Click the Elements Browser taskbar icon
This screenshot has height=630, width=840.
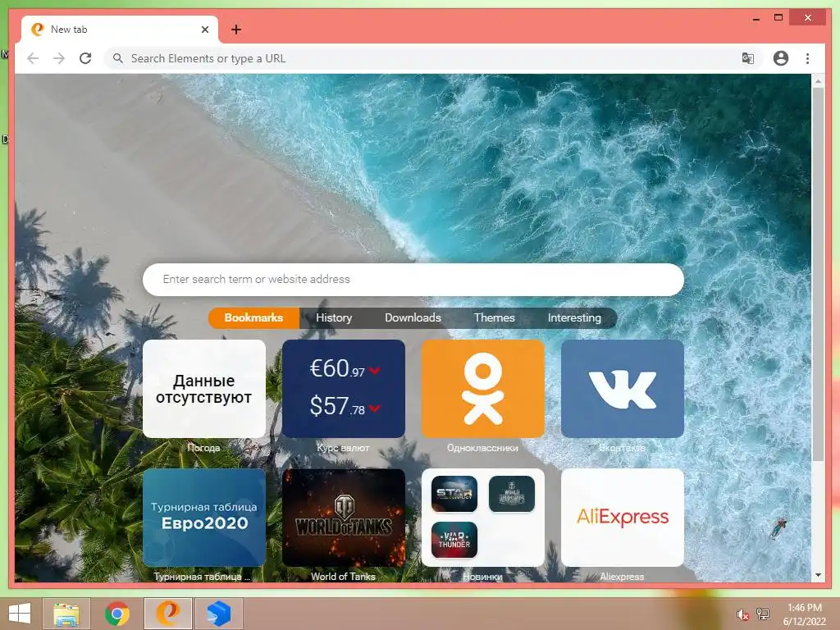click(167, 614)
